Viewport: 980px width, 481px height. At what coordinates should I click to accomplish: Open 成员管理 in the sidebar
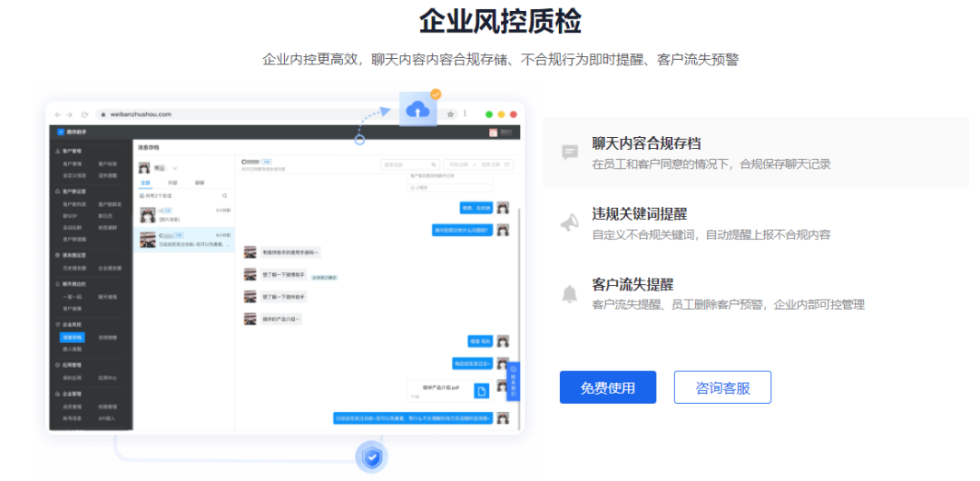point(72,407)
